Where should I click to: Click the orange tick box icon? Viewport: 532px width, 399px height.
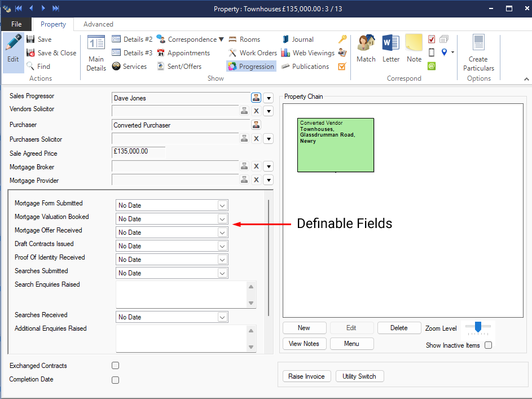point(342,67)
